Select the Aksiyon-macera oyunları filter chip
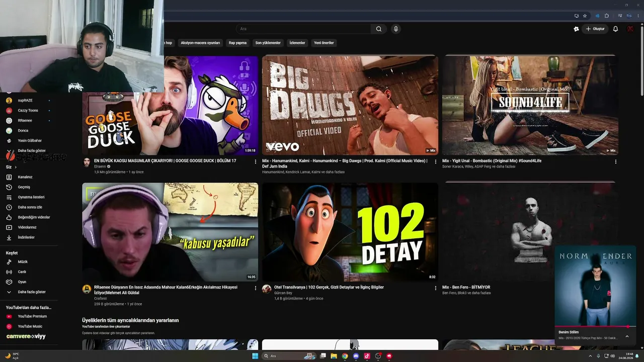 pos(200,43)
